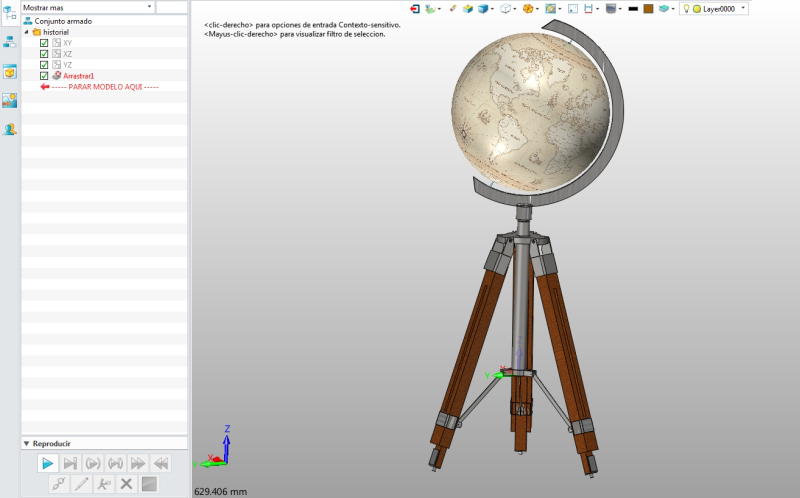The image size is (800, 498).
Task: Open the white wireframe cube view icon
Action: click(x=505, y=9)
